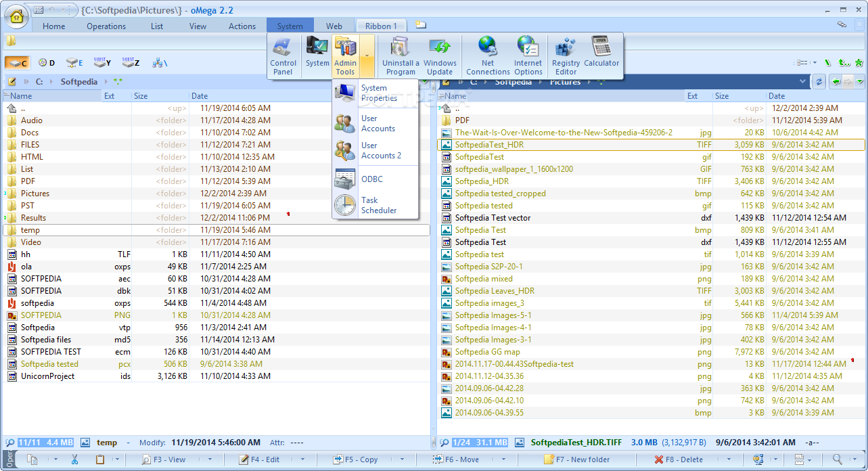
Task: Click the Search magnifier icon in bottom toolbar
Action: click(x=838, y=459)
